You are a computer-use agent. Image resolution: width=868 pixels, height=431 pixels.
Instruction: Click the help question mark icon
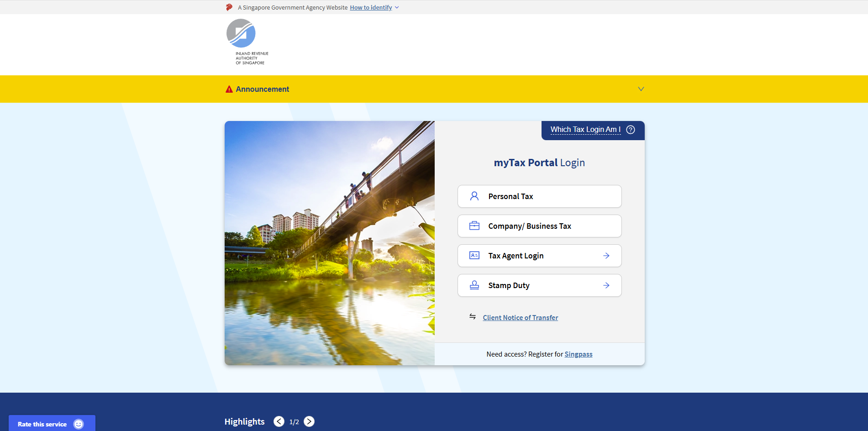631,130
